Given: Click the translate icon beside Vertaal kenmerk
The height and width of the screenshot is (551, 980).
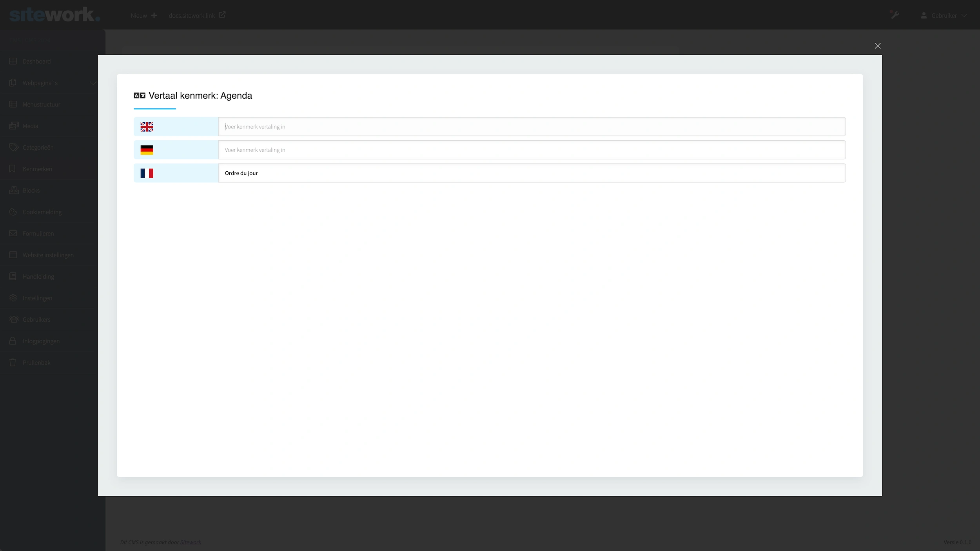Looking at the screenshot, I should pos(139,96).
